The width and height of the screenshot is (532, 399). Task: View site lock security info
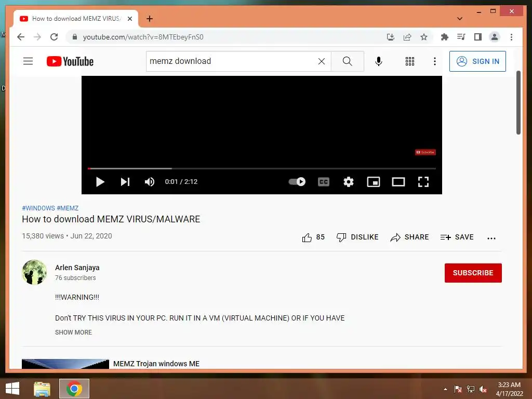coord(75,37)
